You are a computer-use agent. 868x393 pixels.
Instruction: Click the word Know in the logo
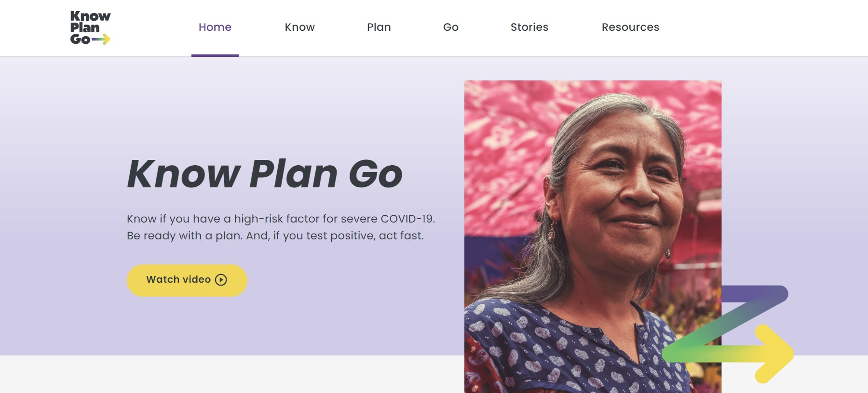tap(90, 16)
